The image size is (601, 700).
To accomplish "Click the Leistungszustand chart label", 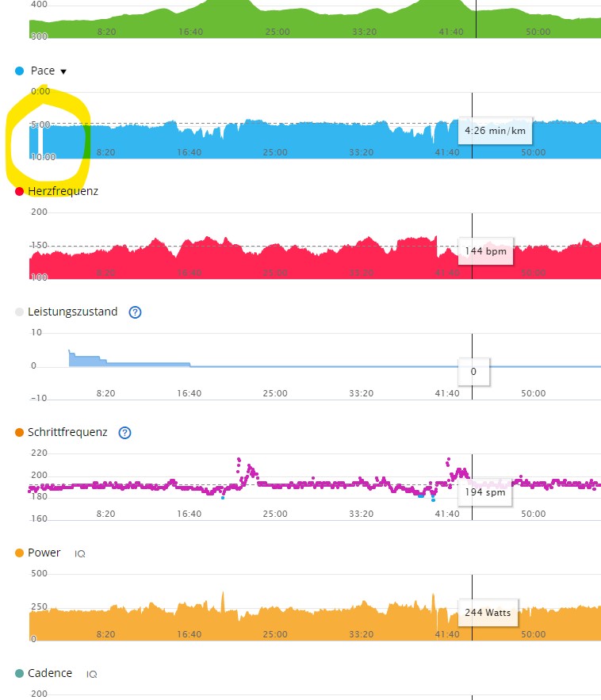I will tap(72, 312).
